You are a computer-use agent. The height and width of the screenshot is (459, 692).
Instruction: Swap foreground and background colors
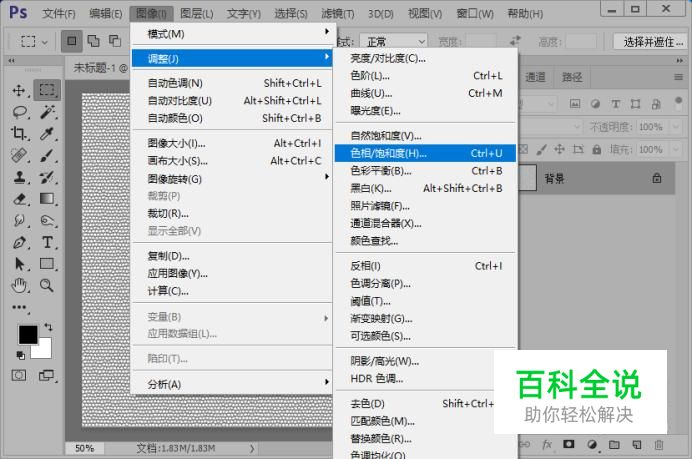tap(49, 327)
